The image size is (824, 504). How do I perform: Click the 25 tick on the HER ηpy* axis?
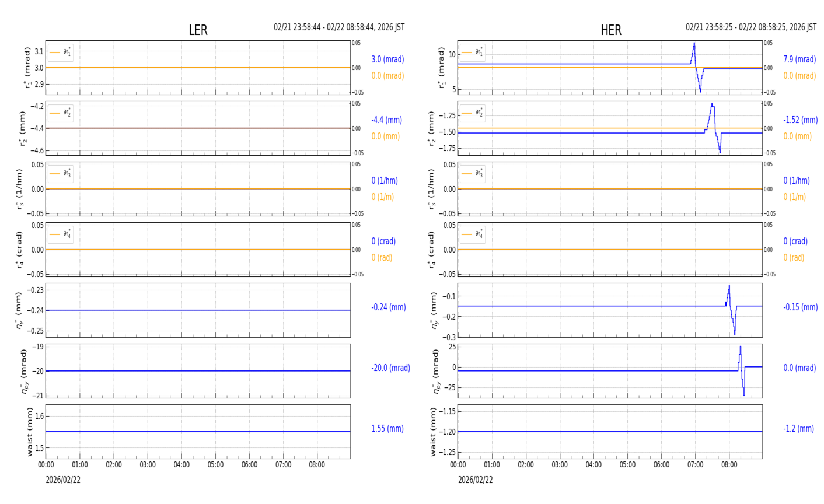tap(452, 347)
